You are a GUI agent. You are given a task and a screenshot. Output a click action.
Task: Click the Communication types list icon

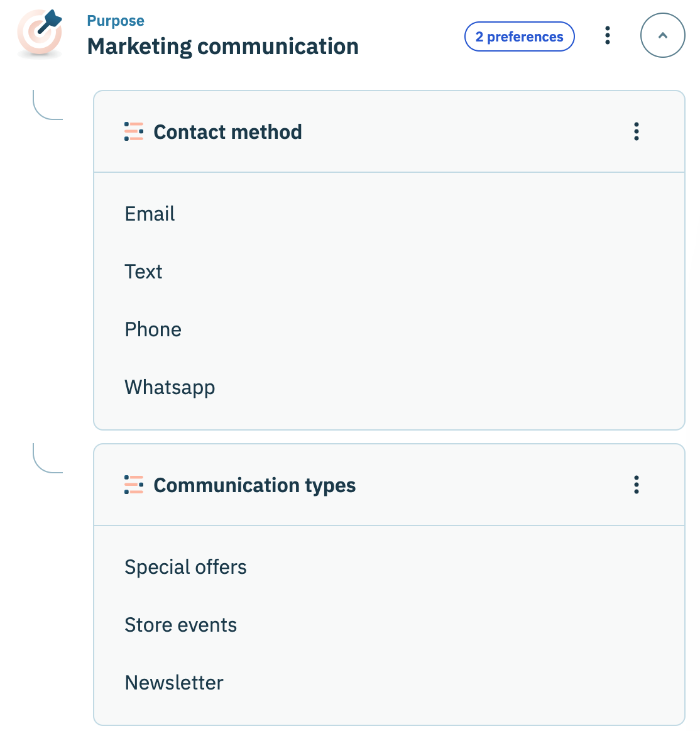(134, 485)
